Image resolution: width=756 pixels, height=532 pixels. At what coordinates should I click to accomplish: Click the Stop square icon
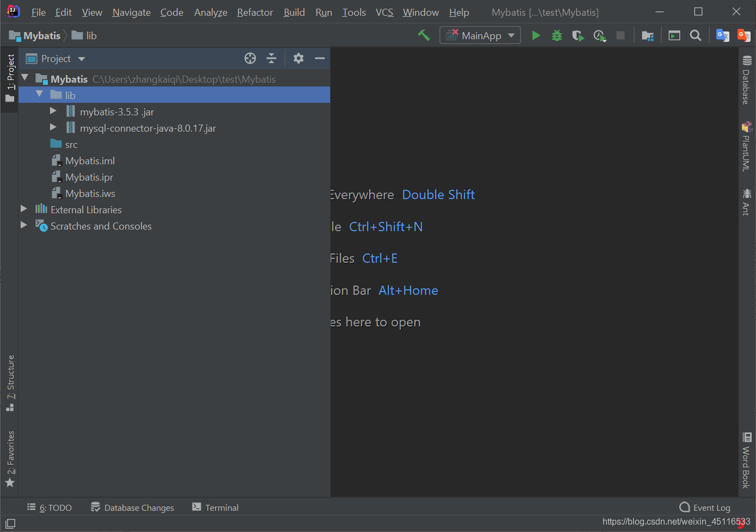point(620,35)
